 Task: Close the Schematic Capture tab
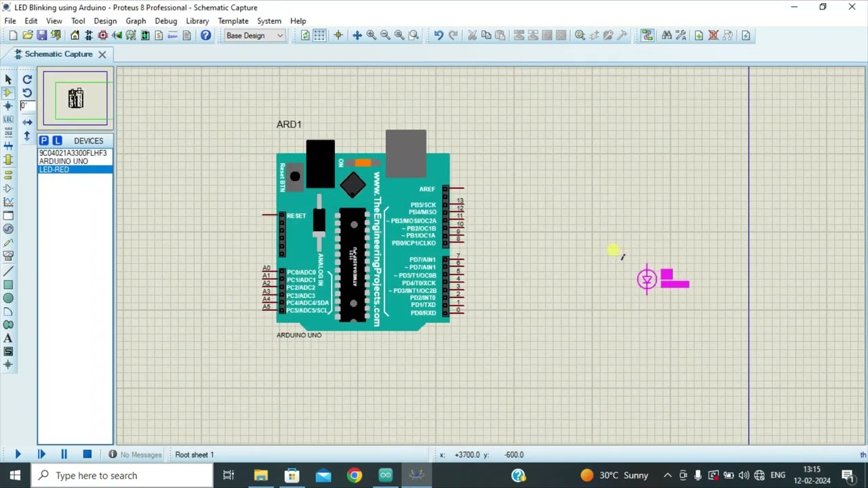click(x=102, y=54)
